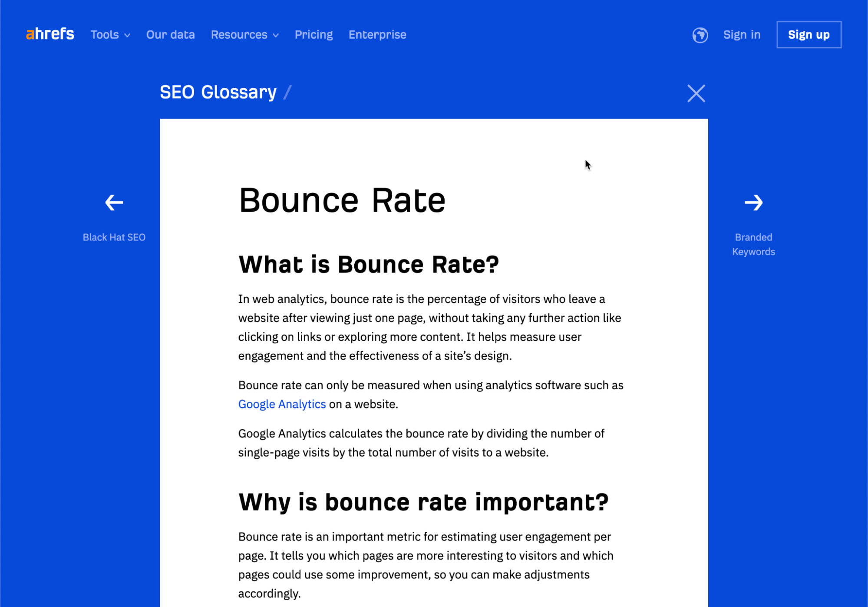Navigate to next term Branded Keywords
The height and width of the screenshot is (607, 868).
755,202
